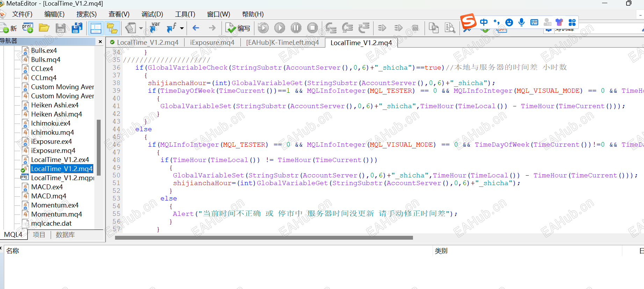Switch to the [EAHub]K-TimeLeft.mq4 tab
Screen dimensions: 644x289
(x=282, y=42)
